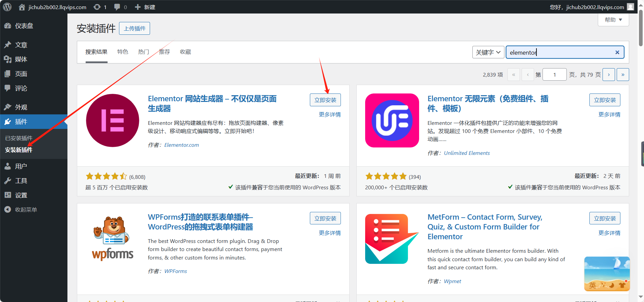Open MetForm Contact Form plugin title
The width and height of the screenshot is (644, 302).
pyautogui.click(x=485, y=227)
